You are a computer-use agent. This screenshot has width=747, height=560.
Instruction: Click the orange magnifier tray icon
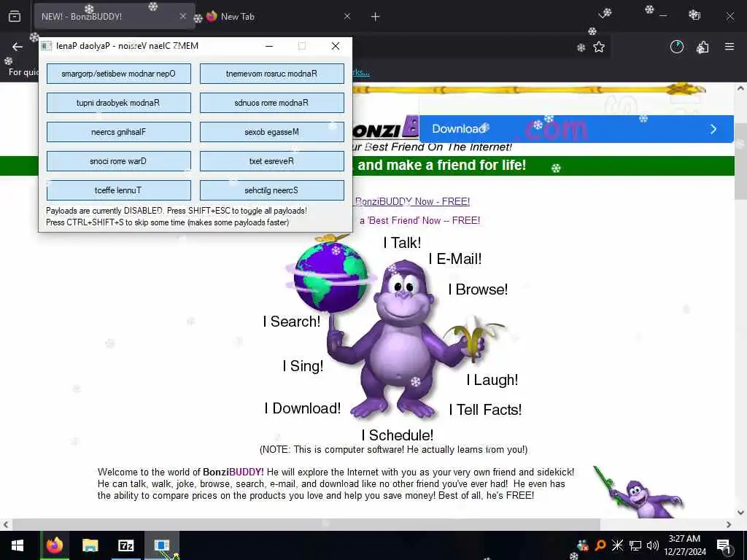pyautogui.click(x=600, y=545)
